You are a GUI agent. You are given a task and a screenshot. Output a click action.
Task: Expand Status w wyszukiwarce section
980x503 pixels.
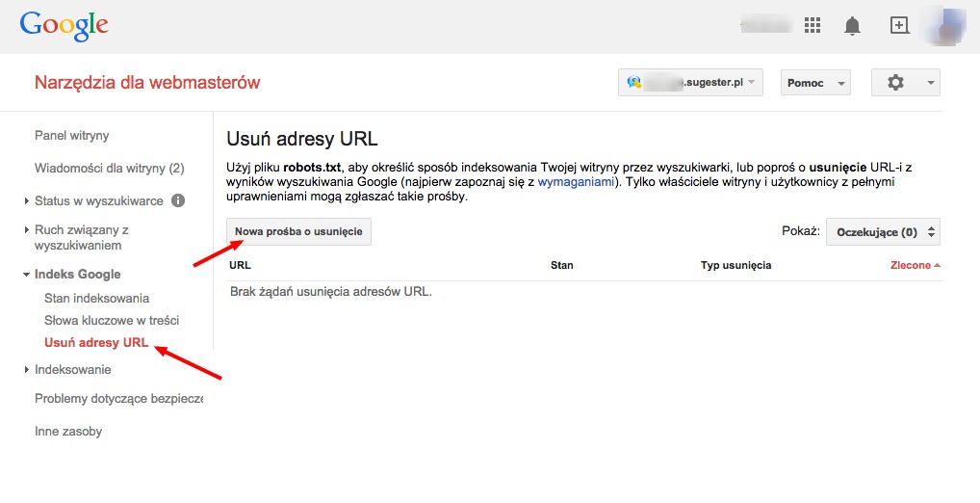26,200
